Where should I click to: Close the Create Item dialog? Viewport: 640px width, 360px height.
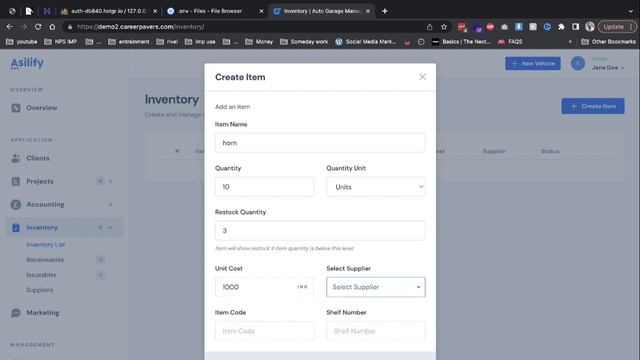422,77
